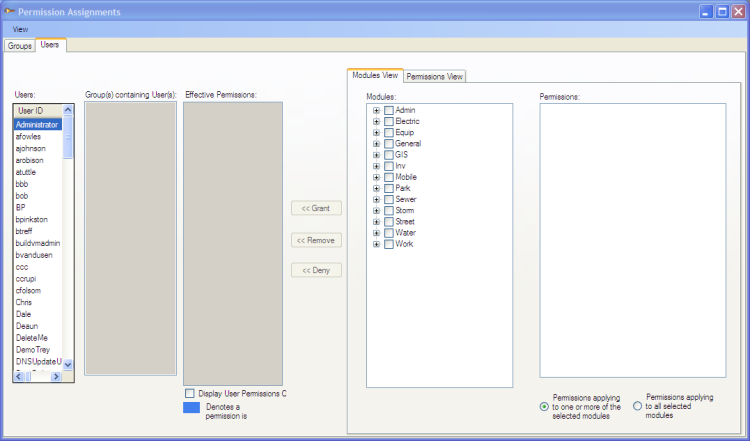
Task: Click the Deny button
Action: (316, 270)
